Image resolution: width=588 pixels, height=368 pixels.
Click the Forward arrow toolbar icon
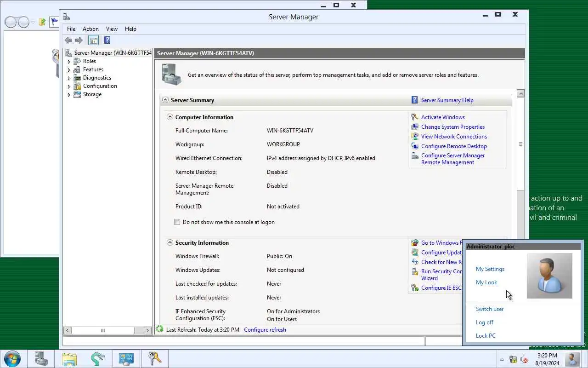click(x=79, y=40)
